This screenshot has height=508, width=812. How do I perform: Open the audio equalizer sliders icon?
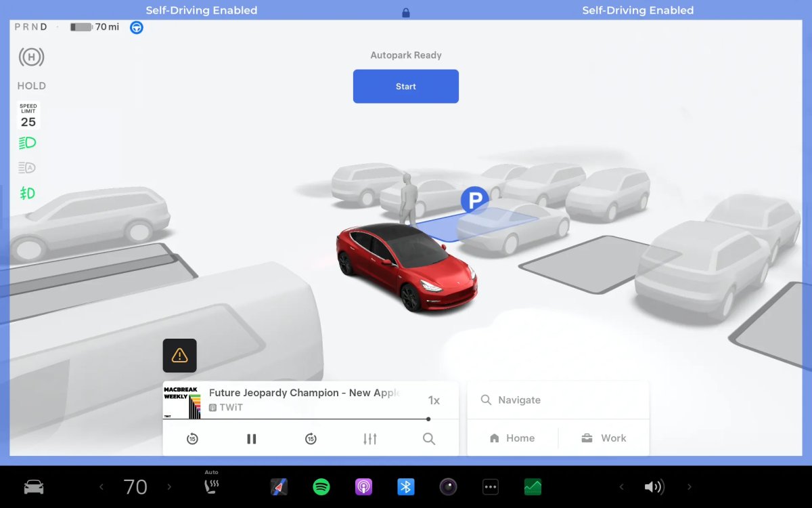pos(369,438)
